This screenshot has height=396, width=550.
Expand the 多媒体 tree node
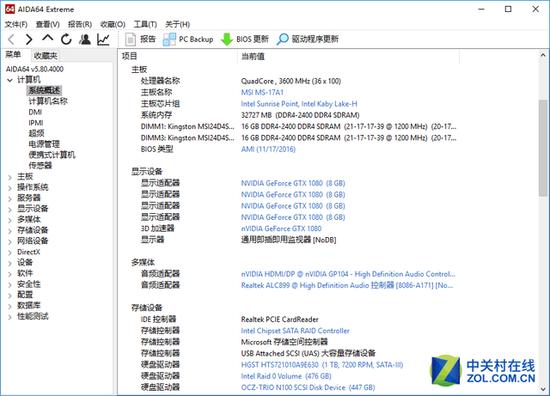(x=10, y=220)
